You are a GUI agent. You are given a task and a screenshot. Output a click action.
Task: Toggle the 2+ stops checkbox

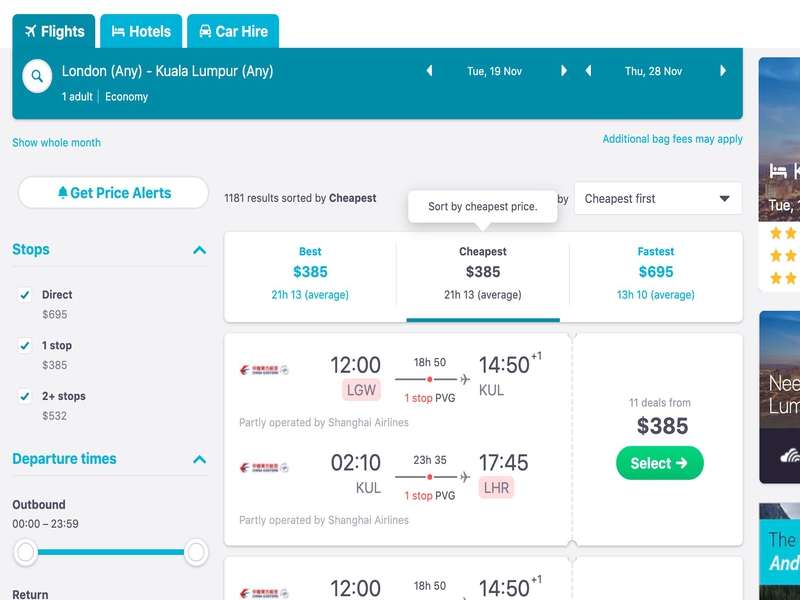(24, 396)
